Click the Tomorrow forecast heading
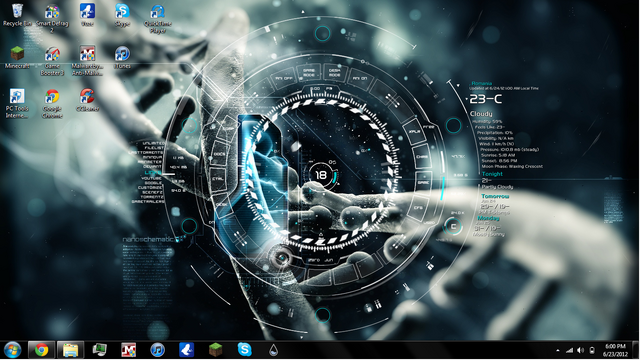 [495, 196]
